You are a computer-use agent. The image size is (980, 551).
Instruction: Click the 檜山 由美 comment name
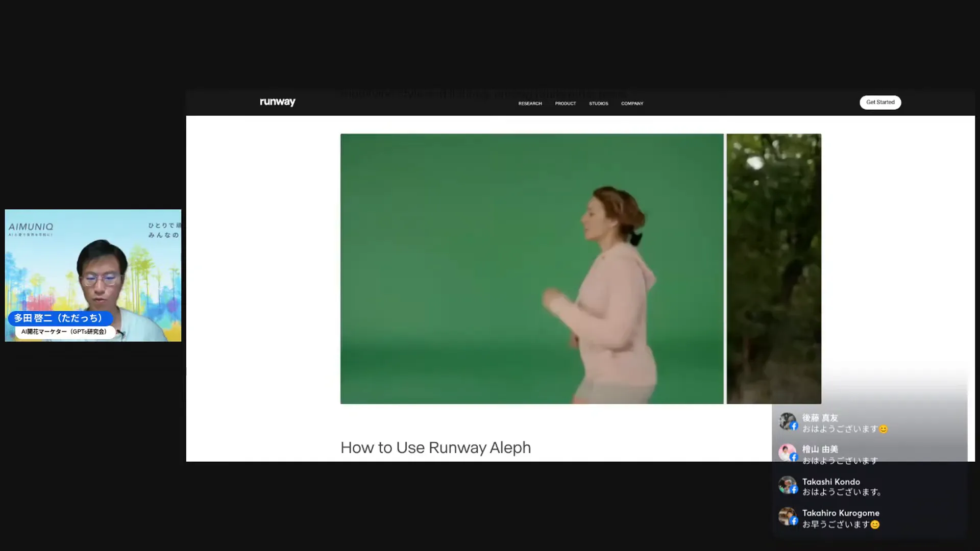pyautogui.click(x=820, y=449)
